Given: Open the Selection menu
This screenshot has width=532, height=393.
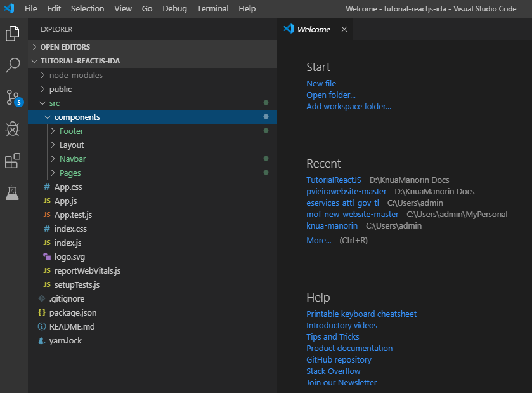Looking at the screenshot, I should pyautogui.click(x=88, y=8).
